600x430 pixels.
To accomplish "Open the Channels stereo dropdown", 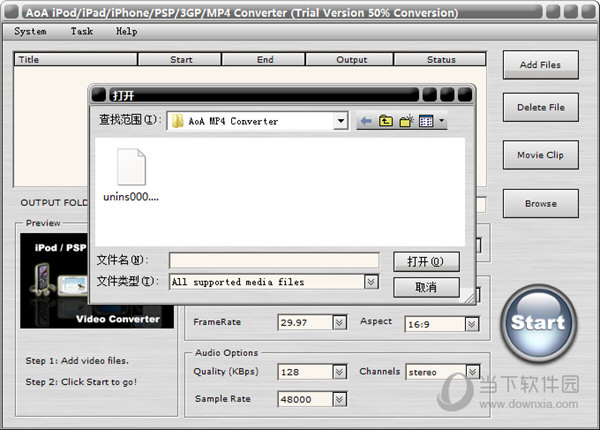I will (473, 371).
